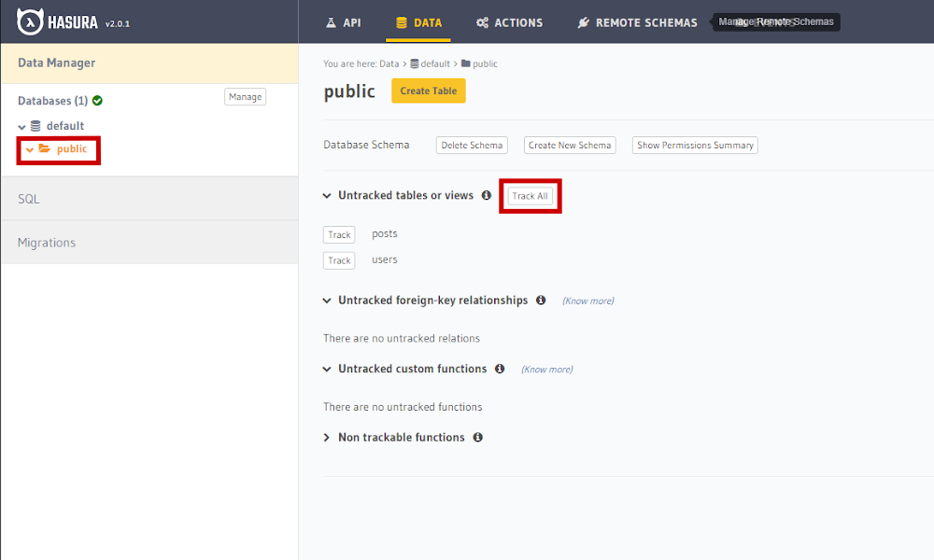Screen dimensions: 934x560
Task: Open the API tab
Action: click(343, 22)
